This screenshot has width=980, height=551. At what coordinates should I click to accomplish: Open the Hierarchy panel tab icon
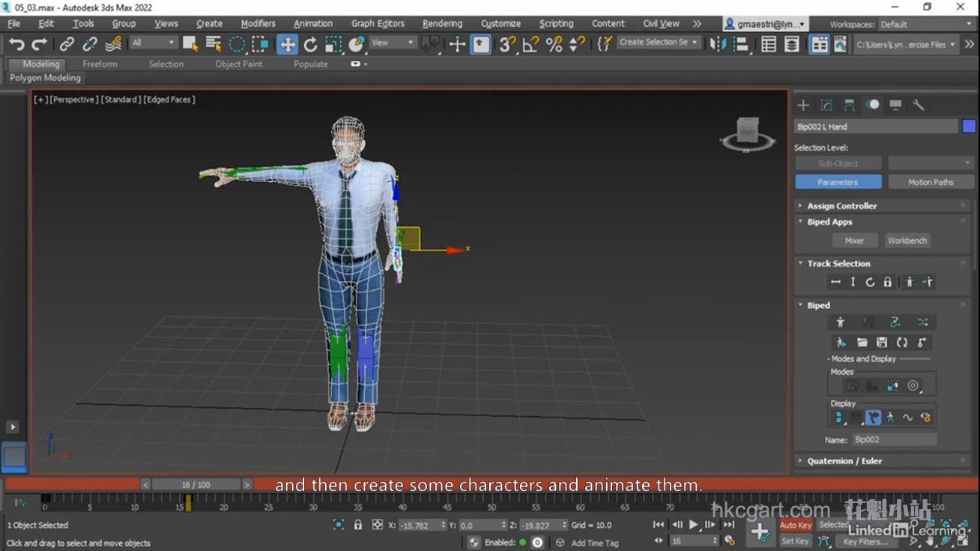point(849,105)
